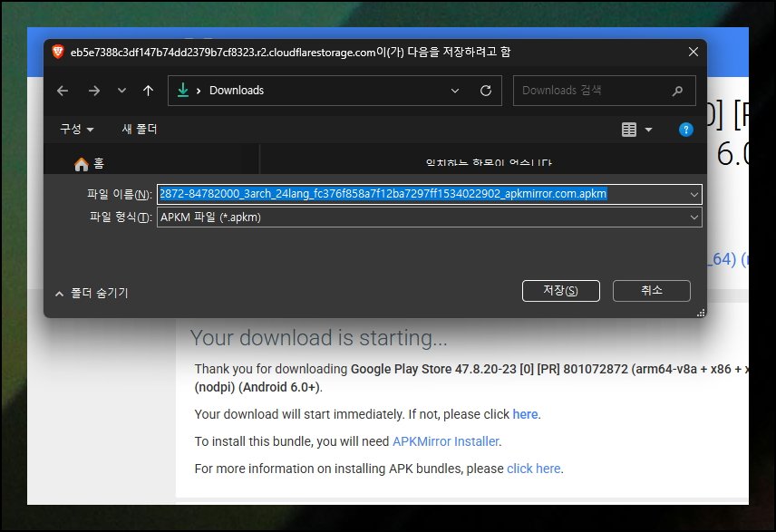
Task: Select the Downloads breadcrumb in the address bar
Action: [x=237, y=91]
